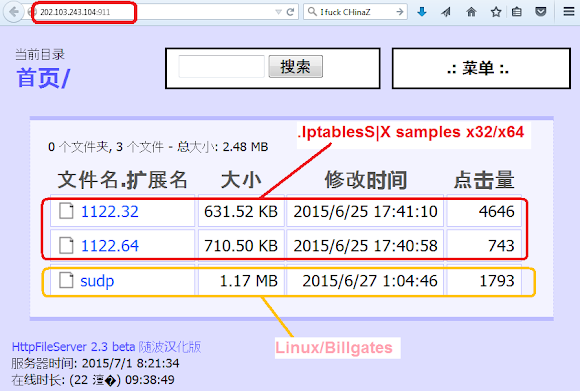580x391 pixels.
Task: Reload the page with refresh icon
Action: click(x=290, y=12)
